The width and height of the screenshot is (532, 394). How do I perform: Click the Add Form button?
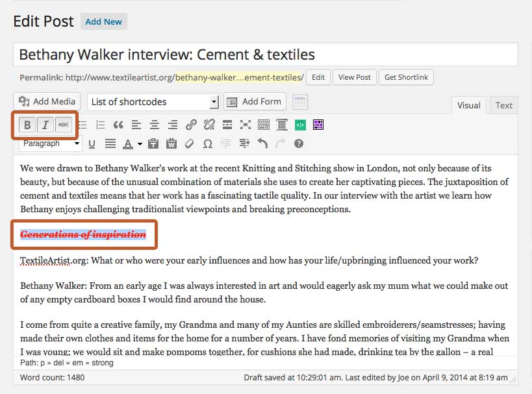point(255,101)
